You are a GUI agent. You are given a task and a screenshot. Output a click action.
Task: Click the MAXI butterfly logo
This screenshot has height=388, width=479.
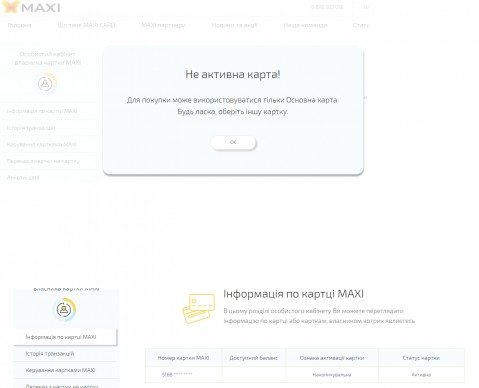click(x=31, y=7)
